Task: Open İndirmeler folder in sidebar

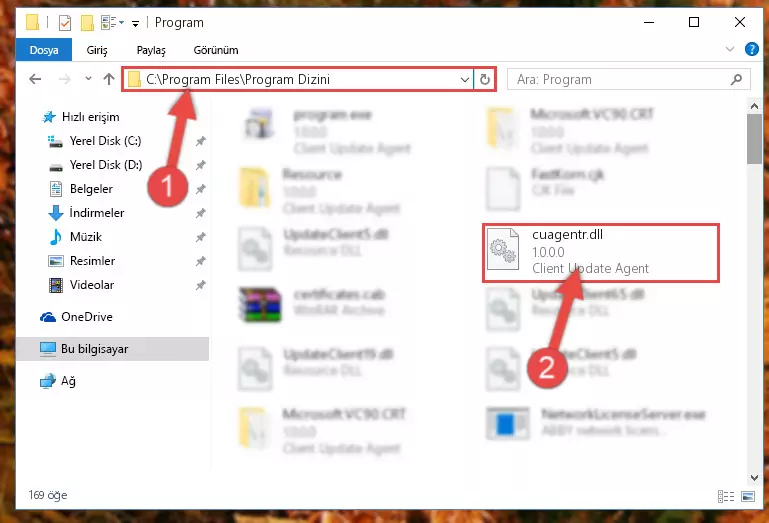Action: [97, 213]
